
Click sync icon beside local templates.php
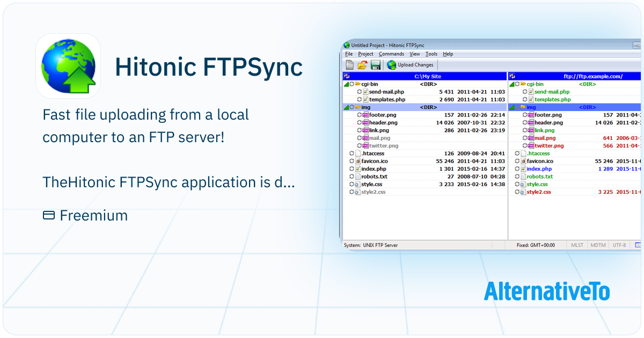(360, 99)
